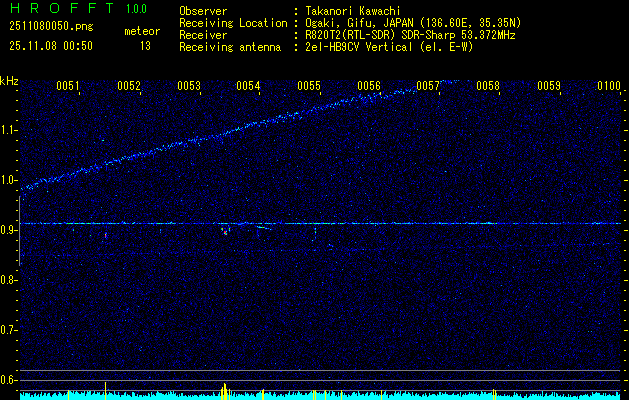The image size is (629, 400).
Task: Click the 0100 time marker
Action: pos(609,86)
